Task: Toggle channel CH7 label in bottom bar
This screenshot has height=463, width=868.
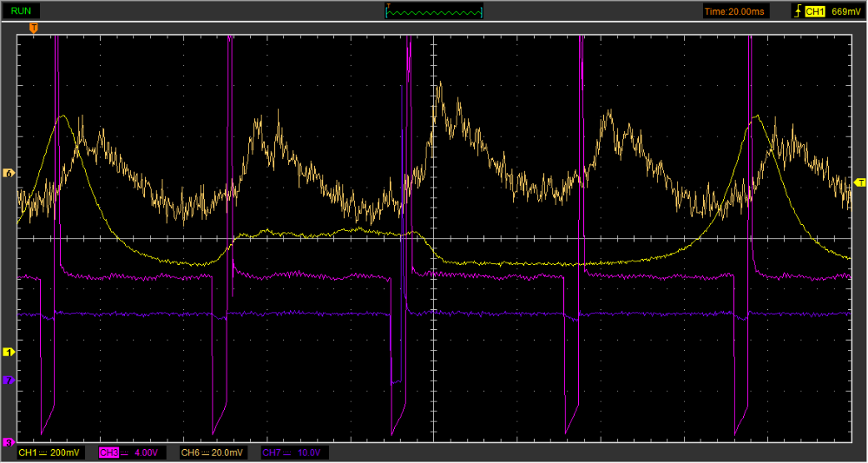Action: click(x=272, y=453)
